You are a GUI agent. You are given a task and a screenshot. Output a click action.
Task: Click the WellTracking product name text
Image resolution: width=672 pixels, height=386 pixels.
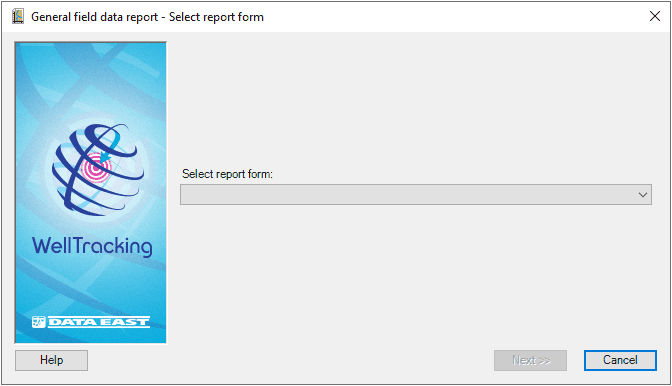point(92,246)
